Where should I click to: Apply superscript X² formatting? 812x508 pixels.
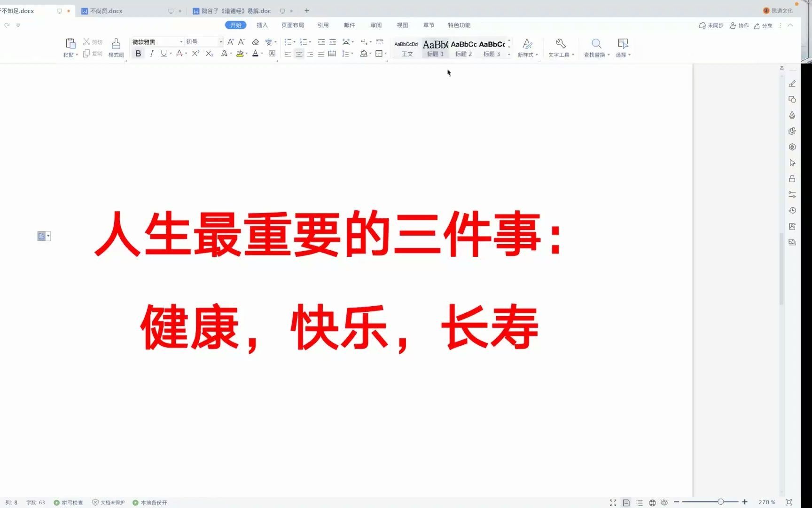(x=195, y=54)
